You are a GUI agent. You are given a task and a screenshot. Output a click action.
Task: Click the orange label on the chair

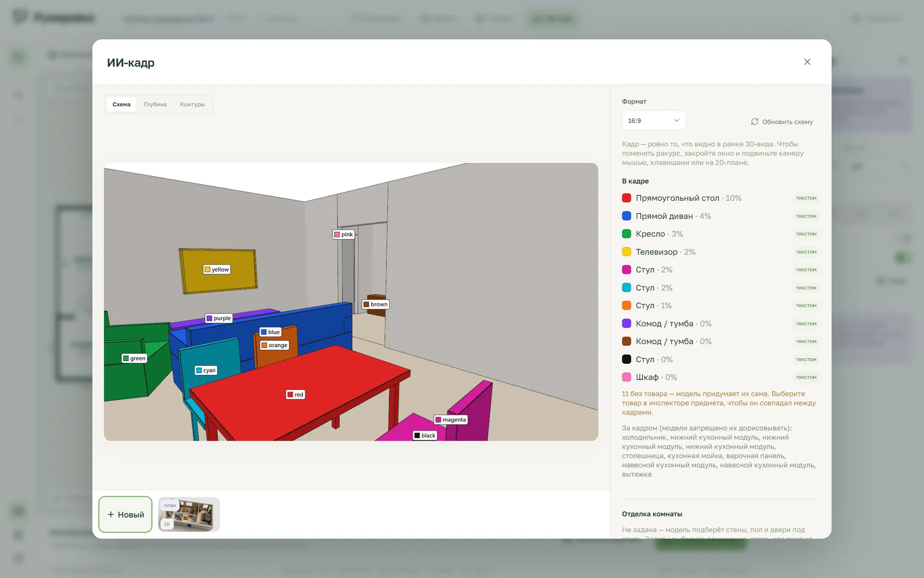274,345
